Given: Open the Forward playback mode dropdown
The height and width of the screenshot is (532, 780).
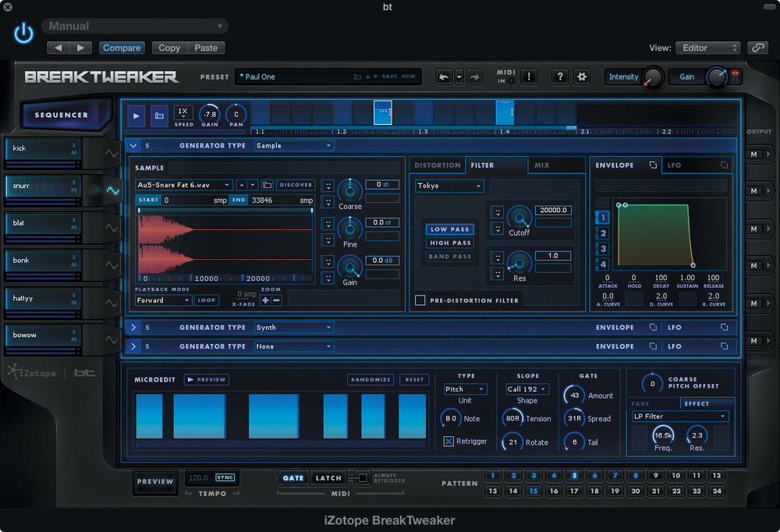Looking at the screenshot, I should 163,300.
